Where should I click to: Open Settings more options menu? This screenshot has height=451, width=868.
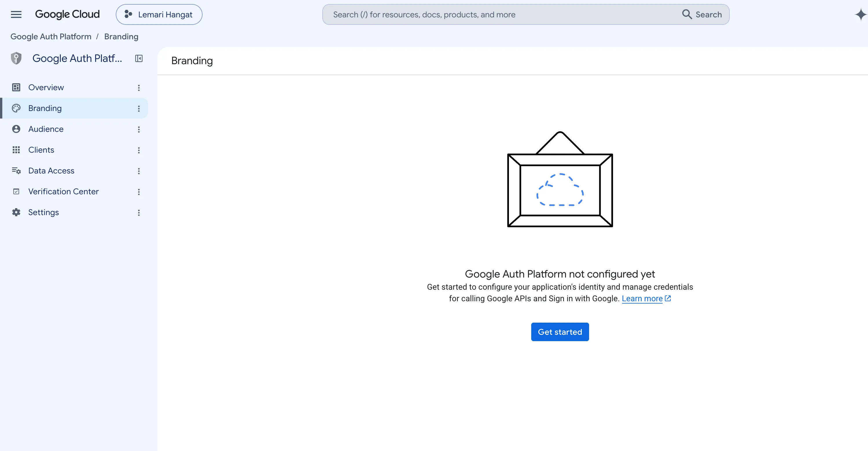(139, 213)
